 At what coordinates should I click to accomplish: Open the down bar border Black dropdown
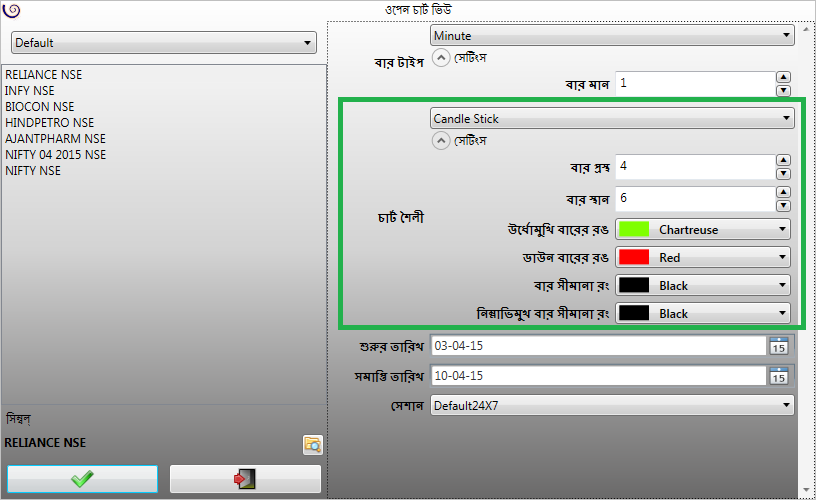(703, 314)
